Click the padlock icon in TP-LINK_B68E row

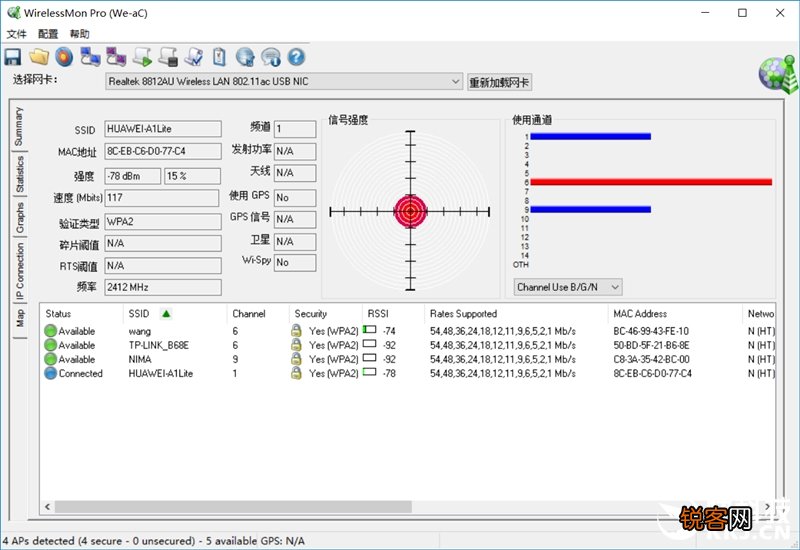coord(296,344)
